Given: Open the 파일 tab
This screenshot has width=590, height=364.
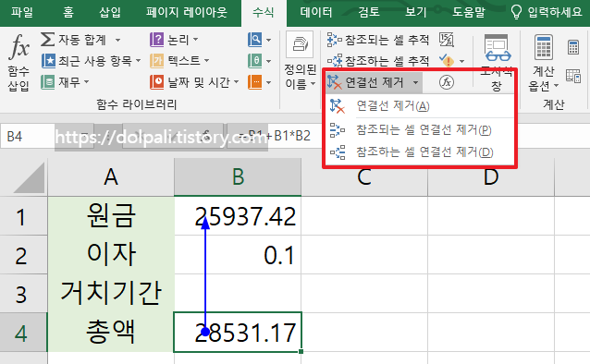Looking at the screenshot, I should coord(22,12).
